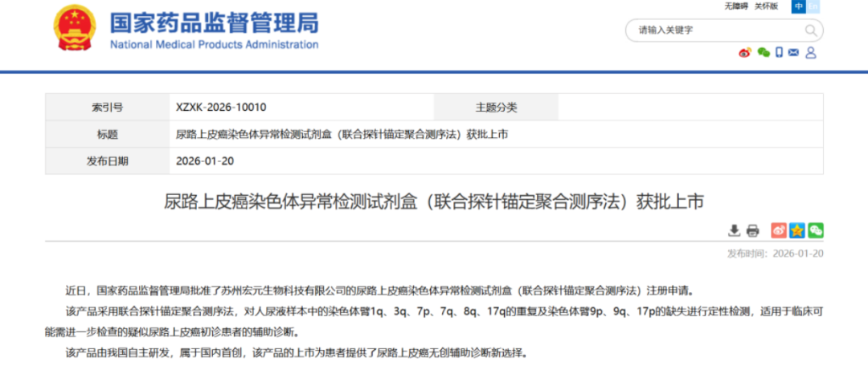The image size is (868, 366).
Task: Open the header WeChat icon
Action: coord(763,53)
